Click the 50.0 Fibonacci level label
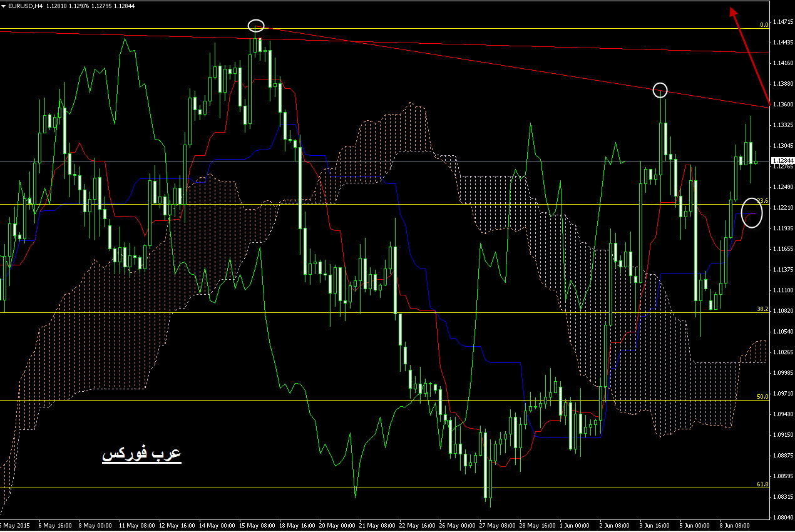795x532 pixels. (762, 397)
